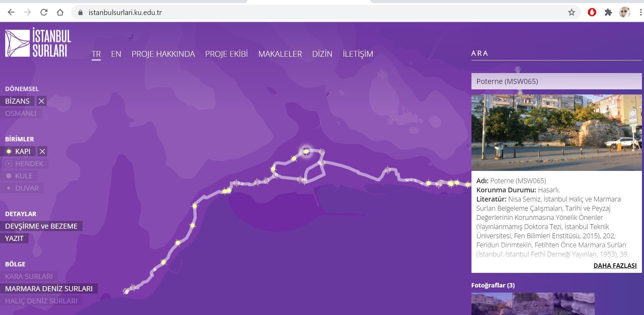Click the browser back arrow
The width and height of the screenshot is (644, 315).
tap(11, 13)
